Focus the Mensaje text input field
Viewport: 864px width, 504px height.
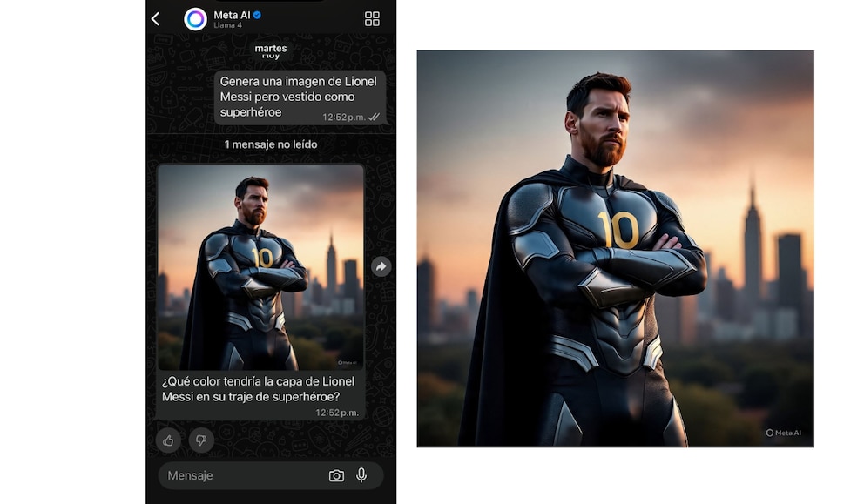click(271, 475)
